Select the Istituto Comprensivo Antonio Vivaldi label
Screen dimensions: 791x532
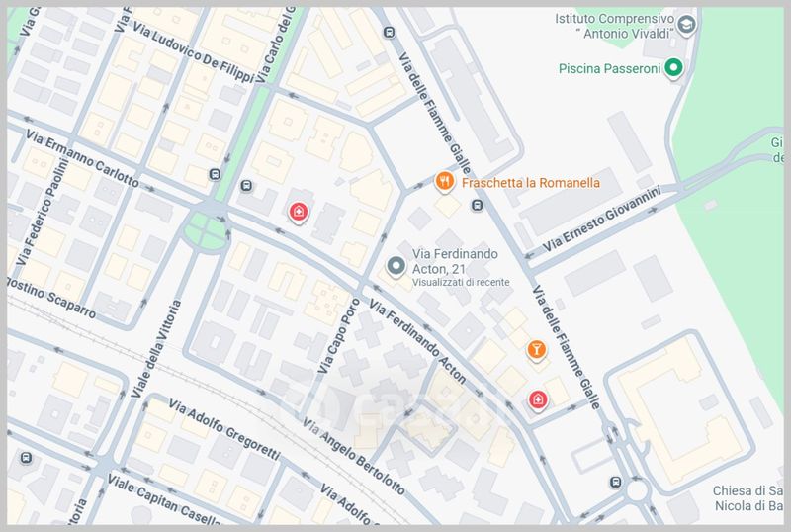613,26
